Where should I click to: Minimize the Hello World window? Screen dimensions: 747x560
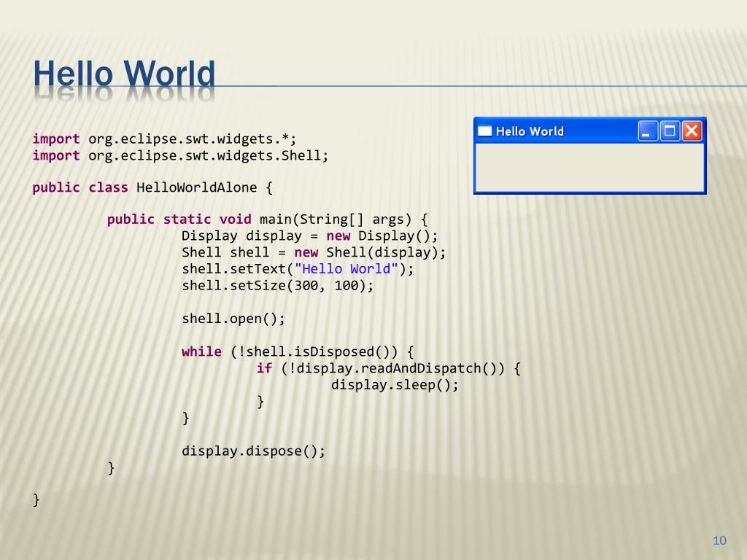[648, 131]
